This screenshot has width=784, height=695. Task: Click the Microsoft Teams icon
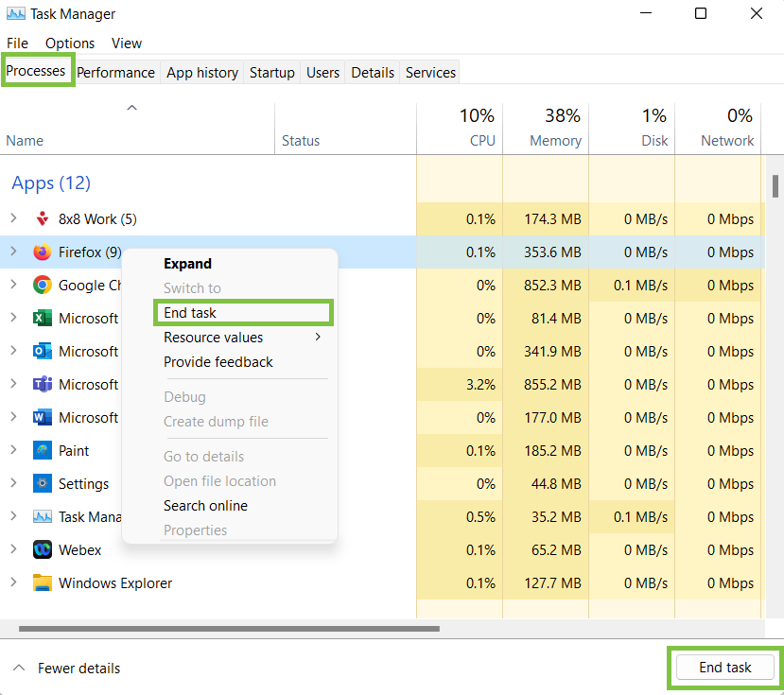pos(42,385)
